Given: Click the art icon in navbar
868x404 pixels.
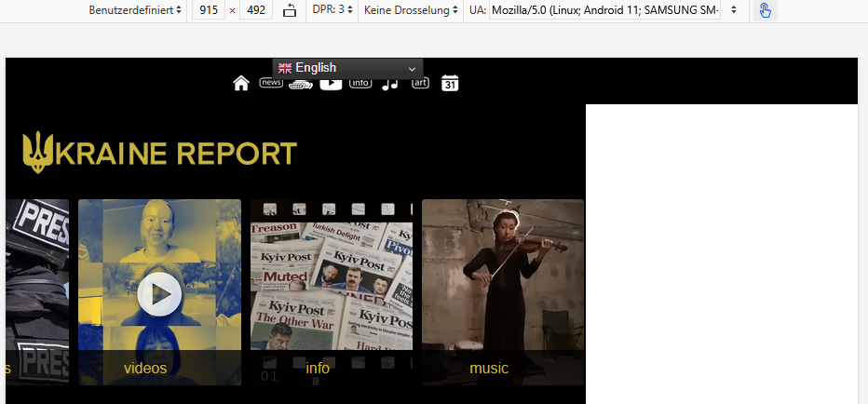Looking at the screenshot, I should (420, 83).
